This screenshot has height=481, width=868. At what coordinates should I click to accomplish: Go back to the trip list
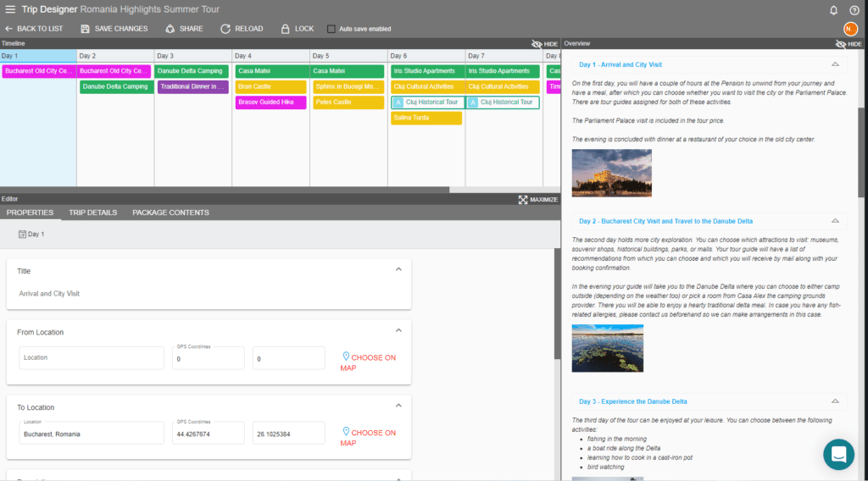click(34, 29)
